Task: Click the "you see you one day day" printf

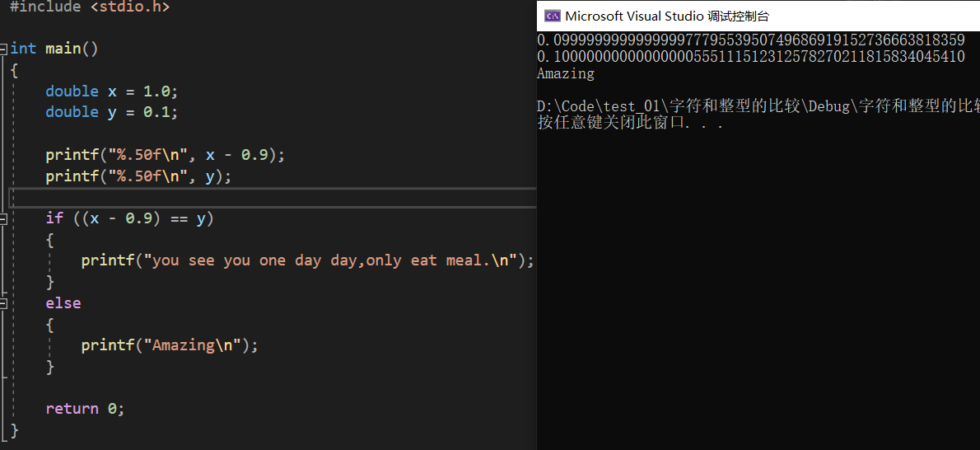Action: 308,261
